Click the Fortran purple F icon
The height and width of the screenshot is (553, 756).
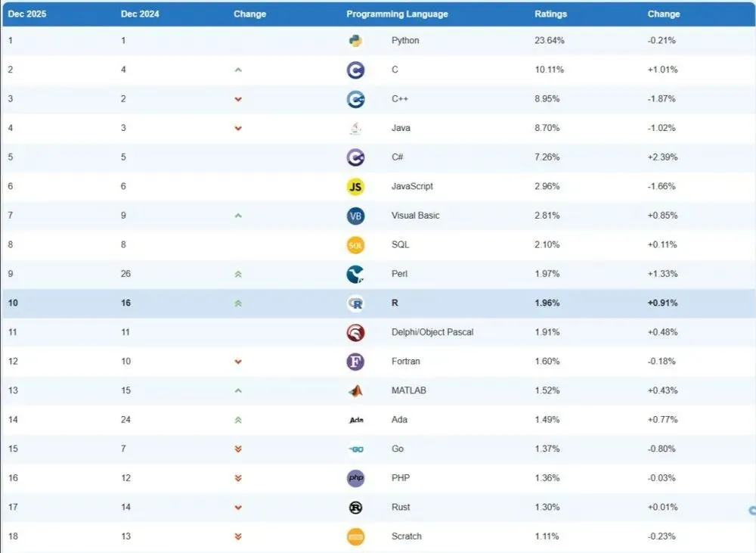pos(355,362)
